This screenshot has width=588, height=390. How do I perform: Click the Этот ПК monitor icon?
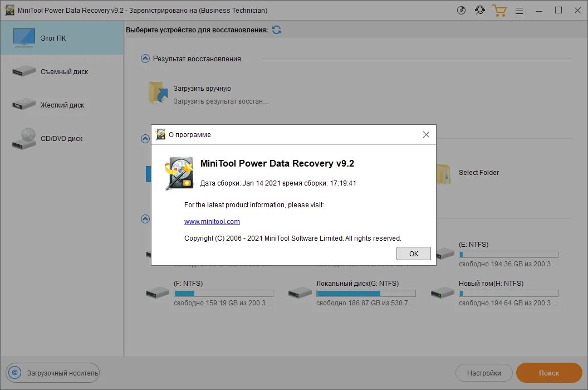click(24, 37)
